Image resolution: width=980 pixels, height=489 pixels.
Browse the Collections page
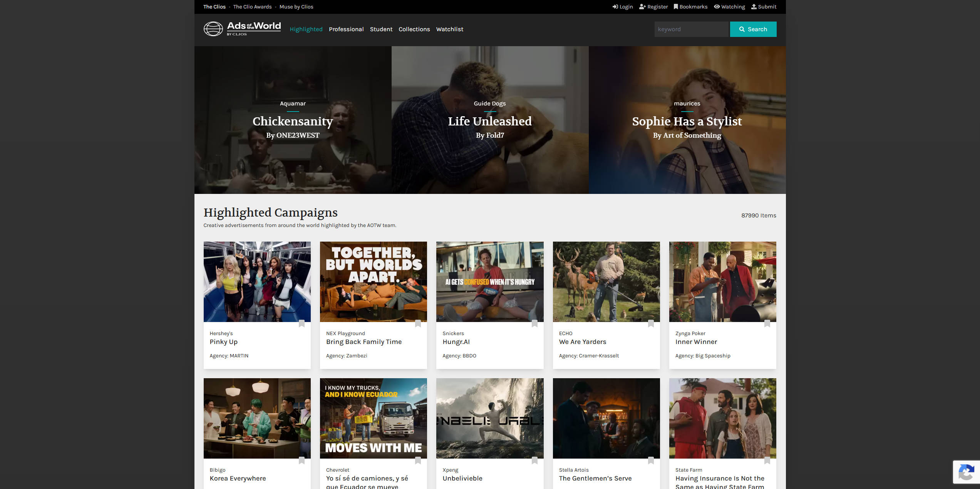point(414,29)
